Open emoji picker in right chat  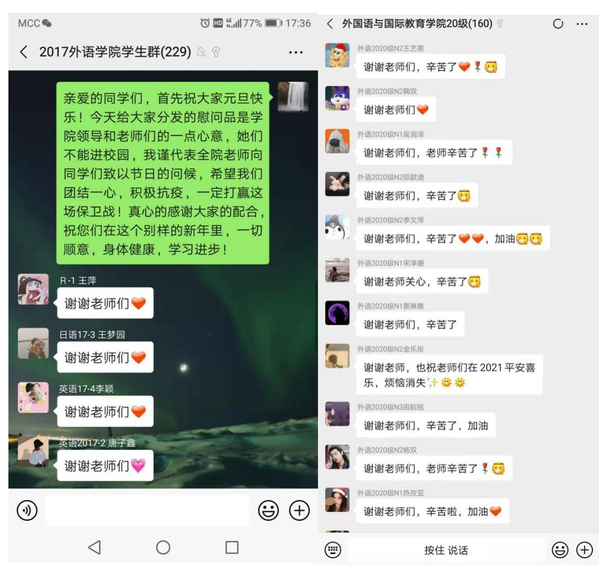[560, 550]
